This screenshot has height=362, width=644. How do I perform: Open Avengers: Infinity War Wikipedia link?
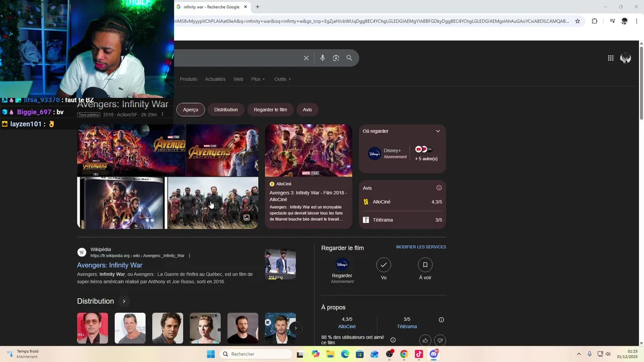[x=110, y=265]
